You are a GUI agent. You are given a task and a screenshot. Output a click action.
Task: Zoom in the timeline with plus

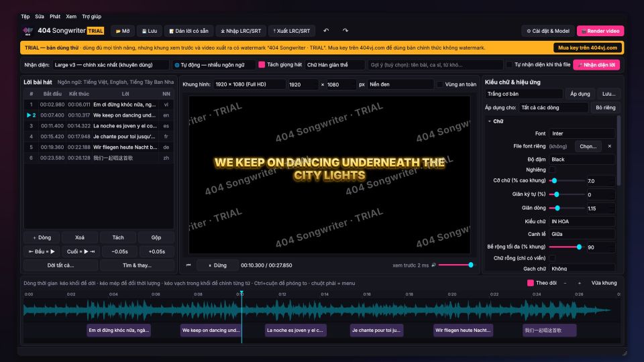[580, 283]
